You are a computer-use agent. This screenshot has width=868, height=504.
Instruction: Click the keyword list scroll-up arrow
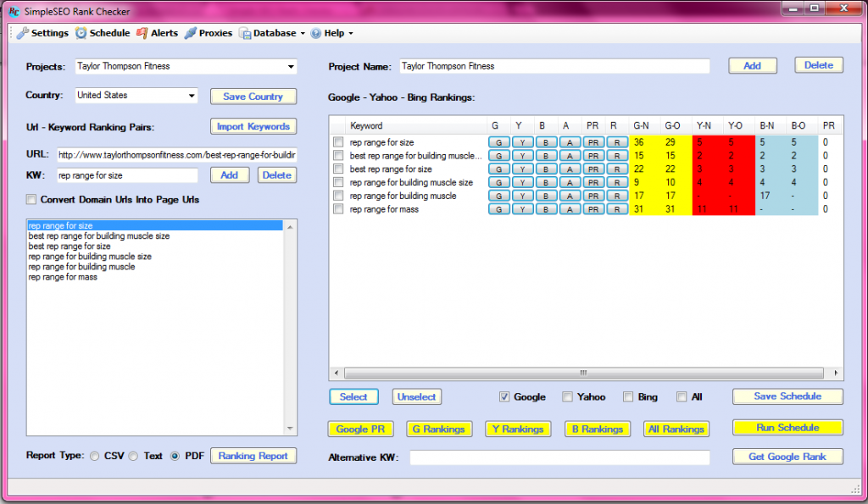click(290, 227)
